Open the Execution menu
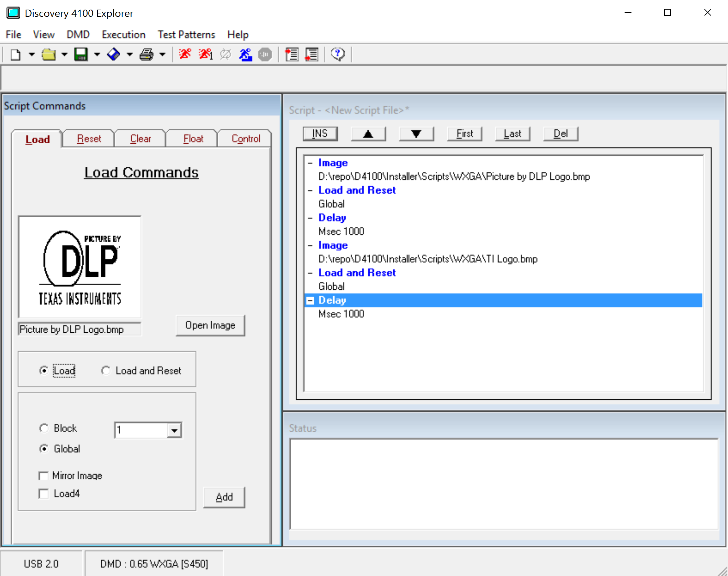This screenshot has height=576, width=728. 124,34
